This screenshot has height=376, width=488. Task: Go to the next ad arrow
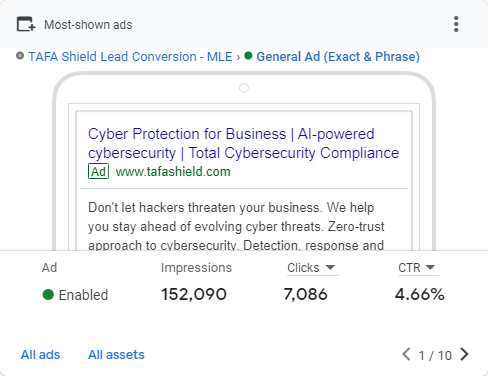pos(464,354)
